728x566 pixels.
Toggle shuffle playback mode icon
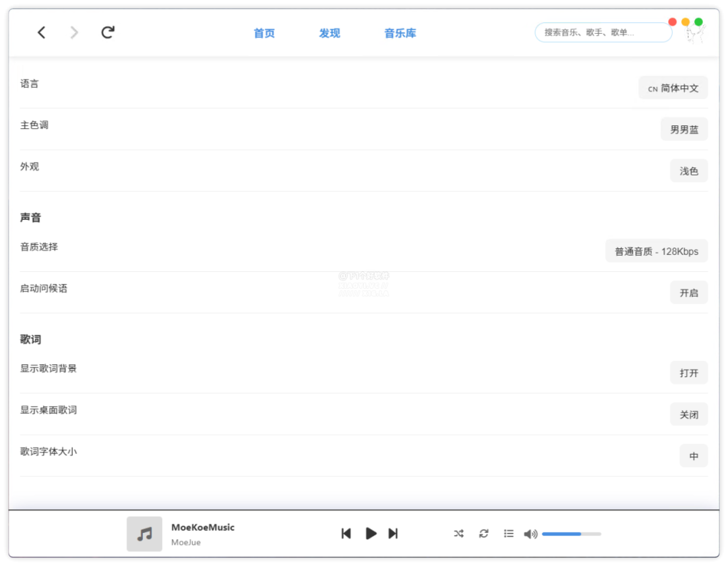[459, 534]
